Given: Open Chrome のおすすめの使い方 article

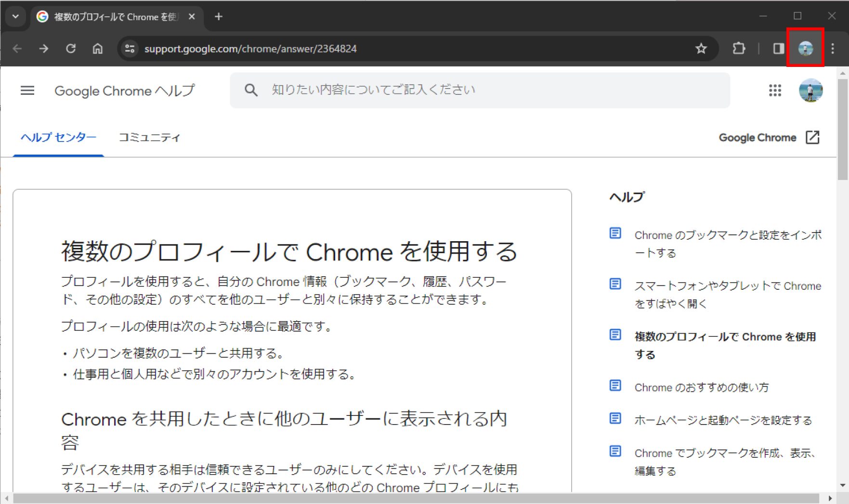Looking at the screenshot, I should (701, 388).
